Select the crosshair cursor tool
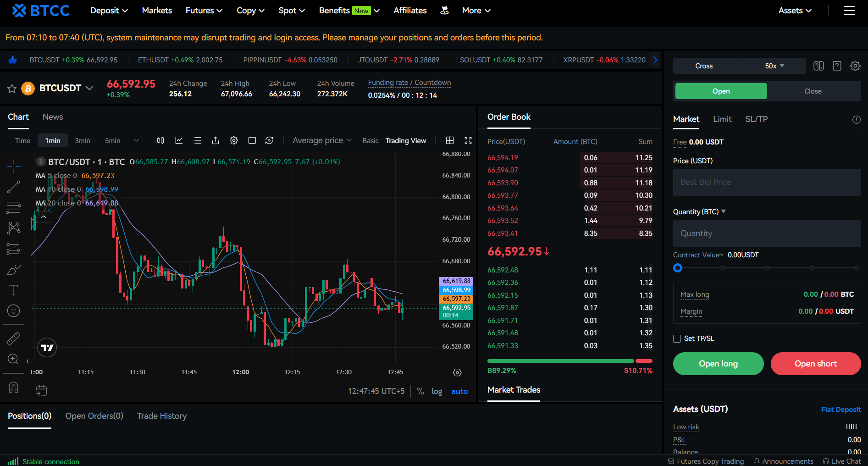868x466 pixels. (x=14, y=166)
